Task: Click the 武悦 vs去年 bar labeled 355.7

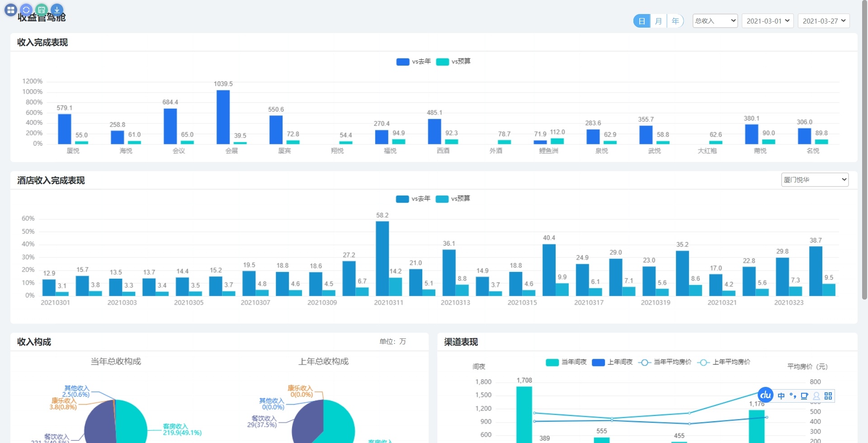Action: 646,135
